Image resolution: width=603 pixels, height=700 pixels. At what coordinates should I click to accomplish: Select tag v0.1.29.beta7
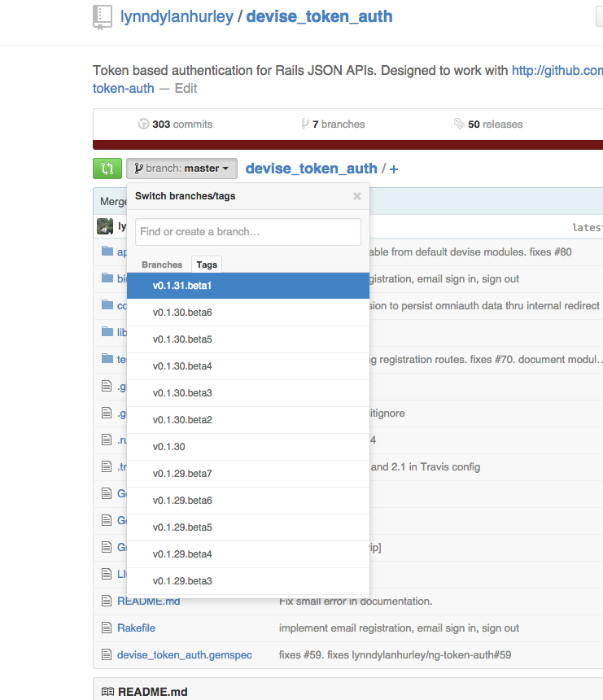coord(248,474)
